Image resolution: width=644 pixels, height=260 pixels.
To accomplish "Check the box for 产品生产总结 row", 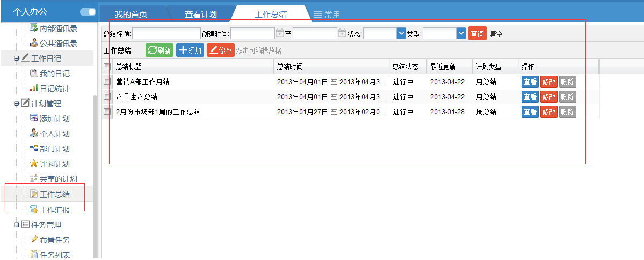I will [x=107, y=97].
